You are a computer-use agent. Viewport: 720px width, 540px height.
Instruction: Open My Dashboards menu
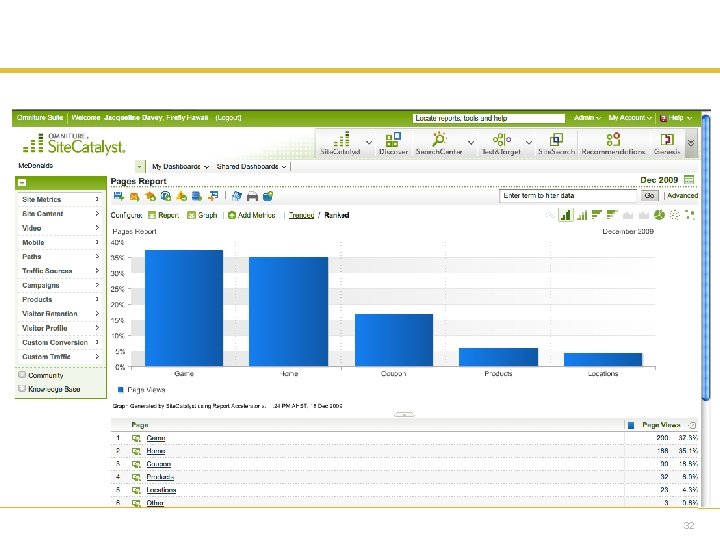click(180, 167)
